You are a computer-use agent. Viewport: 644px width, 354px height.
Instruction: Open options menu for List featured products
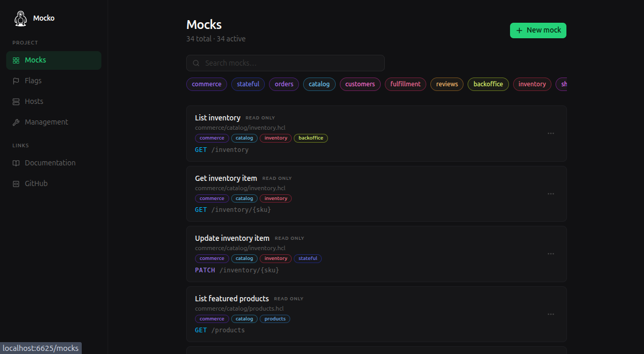551,314
